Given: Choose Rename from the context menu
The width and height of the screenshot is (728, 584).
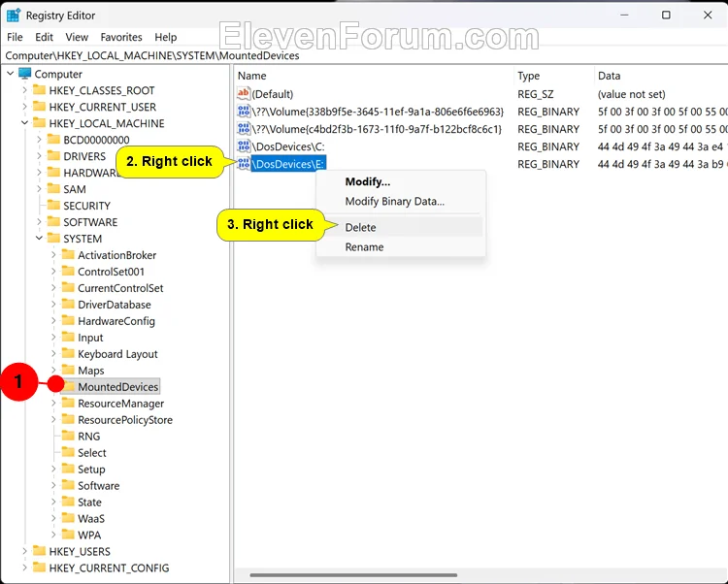Looking at the screenshot, I should (401, 246).
